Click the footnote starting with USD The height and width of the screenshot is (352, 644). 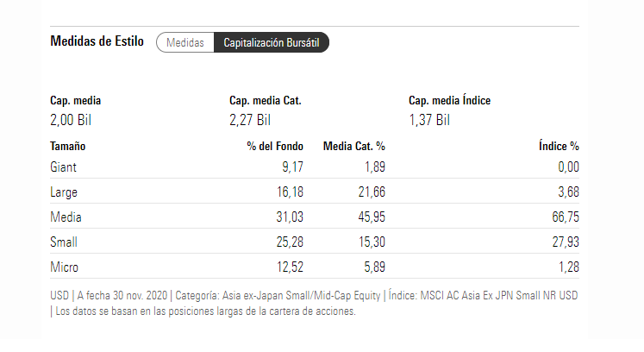pyautogui.click(x=314, y=303)
